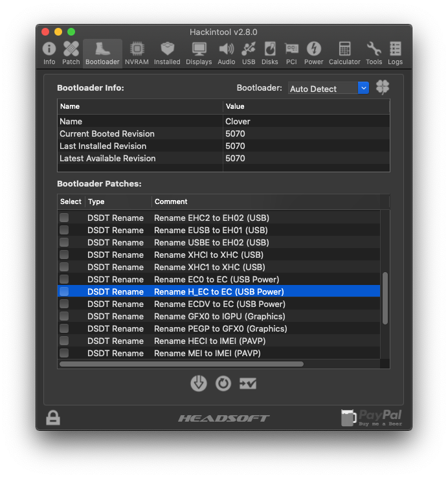Click the horizontal scrollbar of patches list
This screenshot has width=448, height=478.
182,364
